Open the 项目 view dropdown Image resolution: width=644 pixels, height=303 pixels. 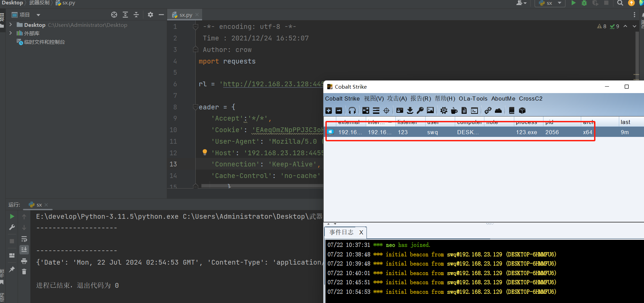pos(38,15)
